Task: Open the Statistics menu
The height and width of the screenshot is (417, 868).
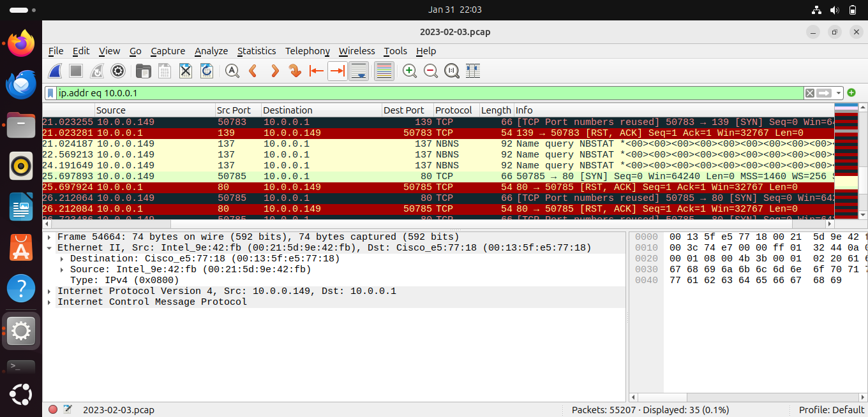Action: coord(257,51)
